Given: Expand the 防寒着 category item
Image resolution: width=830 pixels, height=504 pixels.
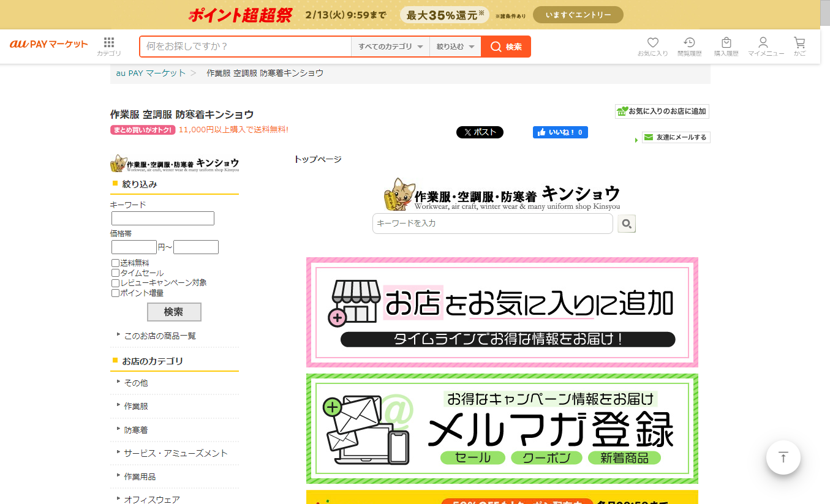Looking at the screenshot, I should click(136, 430).
